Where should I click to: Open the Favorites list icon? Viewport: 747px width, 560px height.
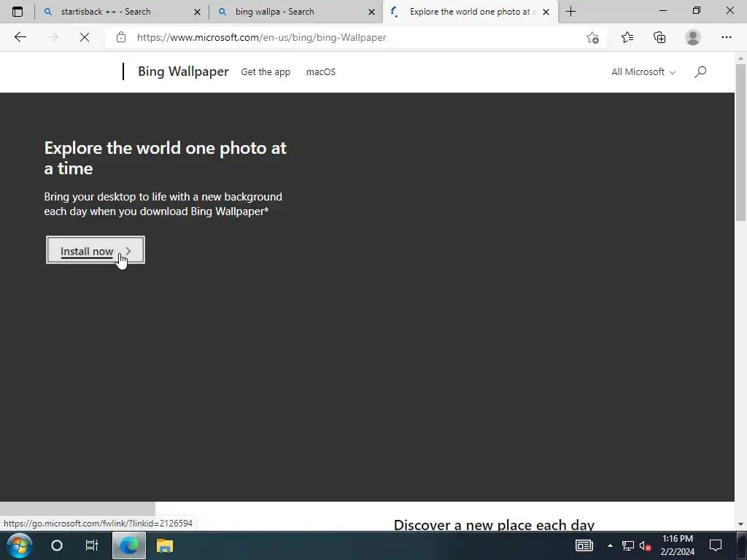click(627, 37)
